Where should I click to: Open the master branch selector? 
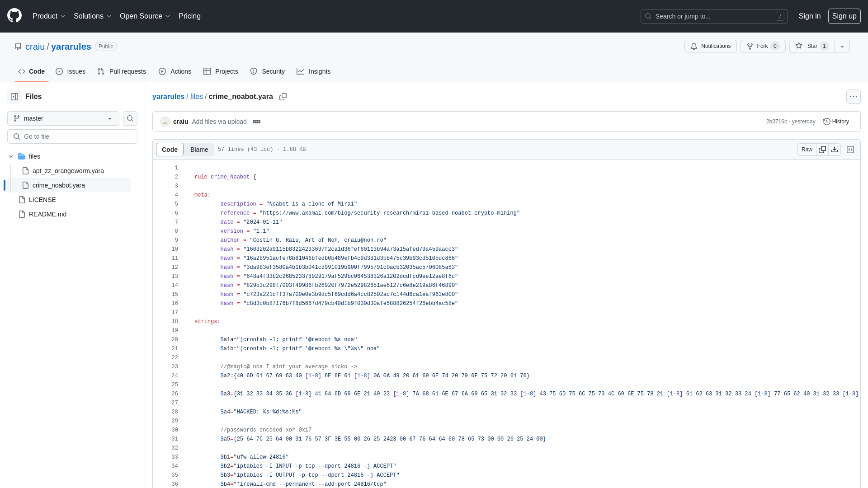tap(63, 118)
